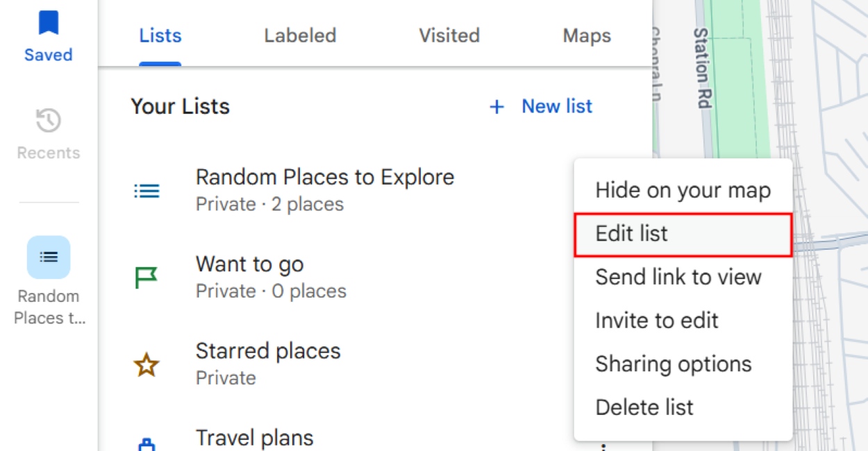Viewport: 868px width, 451px height.
Task: Choose Send link to view
Action: pos(678,277)
